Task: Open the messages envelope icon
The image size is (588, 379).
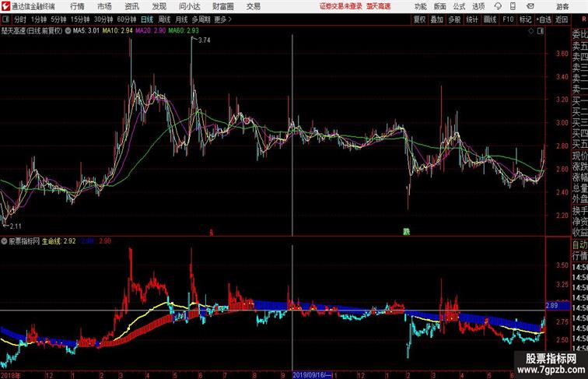Action: [x=530, y=6]
